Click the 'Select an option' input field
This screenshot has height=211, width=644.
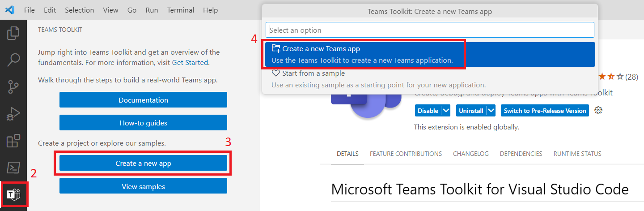coord(429,30)
